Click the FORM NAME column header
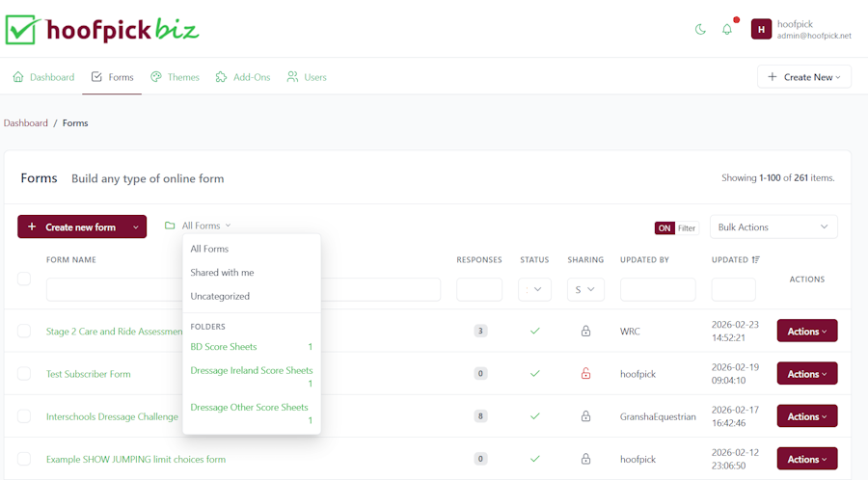The width and height of the screenshot is (868, 480). (x=70, y=259)
